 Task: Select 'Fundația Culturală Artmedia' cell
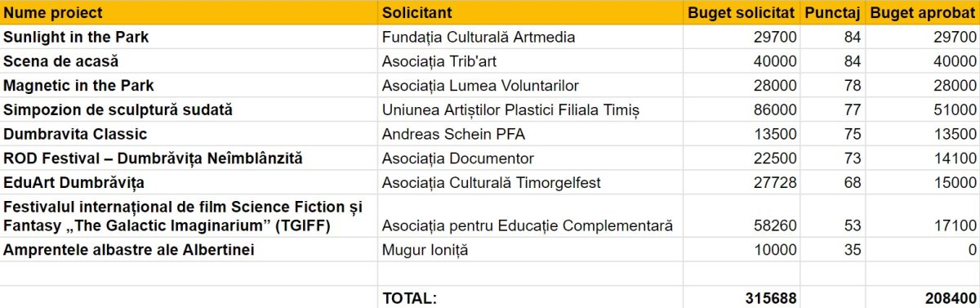pyautogui.click(x=530, y=37)
